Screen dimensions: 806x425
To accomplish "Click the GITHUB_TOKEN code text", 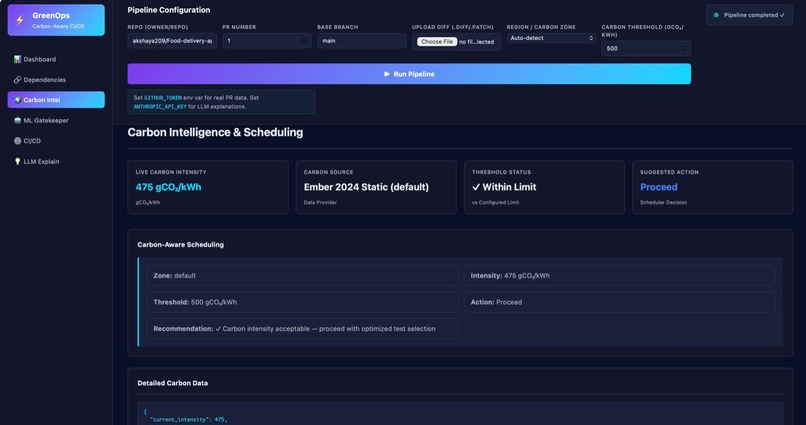I will click(x=163, y=98).
